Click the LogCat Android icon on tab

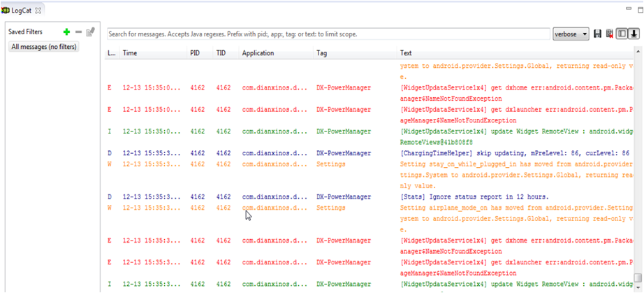(x=6, y=10)
